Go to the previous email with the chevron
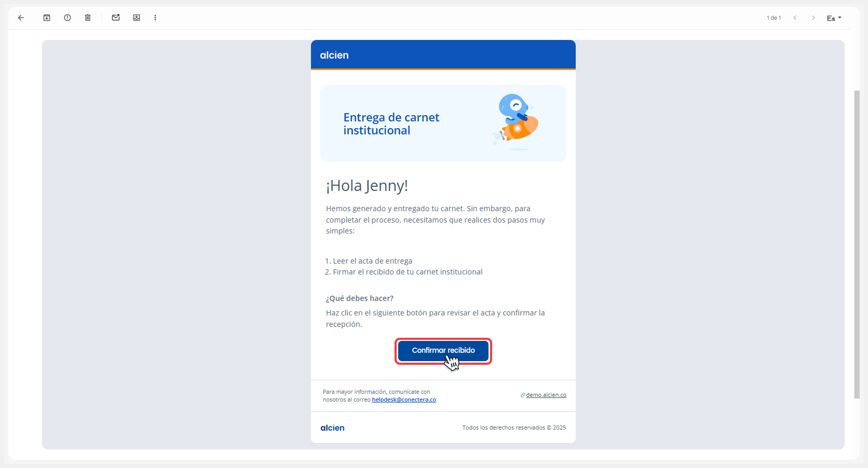Image resolution: width=868 pixels, height=468 pixels. pos(795,17)
